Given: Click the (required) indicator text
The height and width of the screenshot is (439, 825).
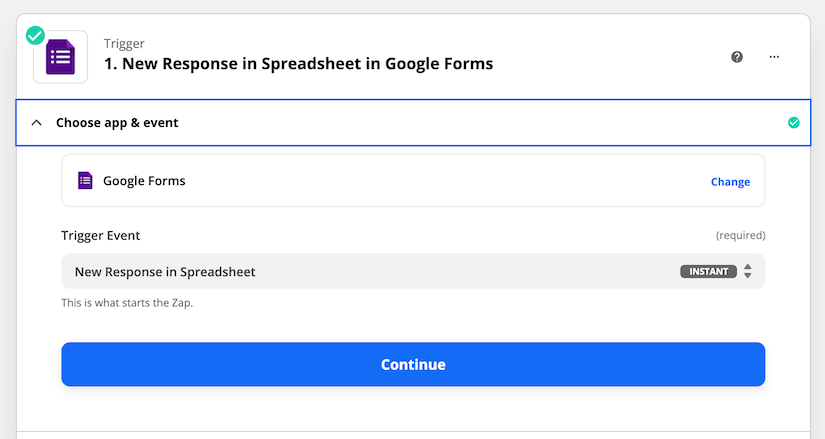Looking at the screenshot, I should pyautogui.click(x=740, y=235).
